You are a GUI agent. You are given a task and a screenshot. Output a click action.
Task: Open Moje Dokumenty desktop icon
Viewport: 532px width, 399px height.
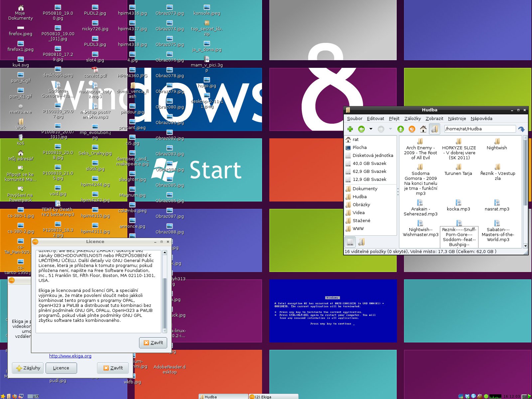pos(21,13)
